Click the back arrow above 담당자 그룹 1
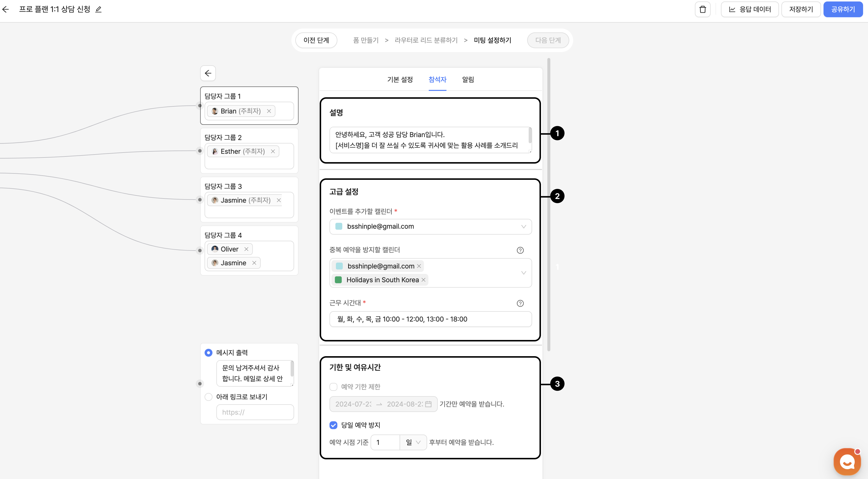The height and width of the screenshot is (479, 868). pos(208,73)
